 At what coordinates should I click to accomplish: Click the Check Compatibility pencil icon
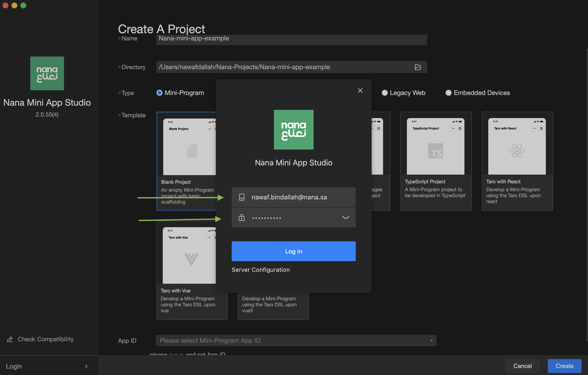[x=10, y=339]
